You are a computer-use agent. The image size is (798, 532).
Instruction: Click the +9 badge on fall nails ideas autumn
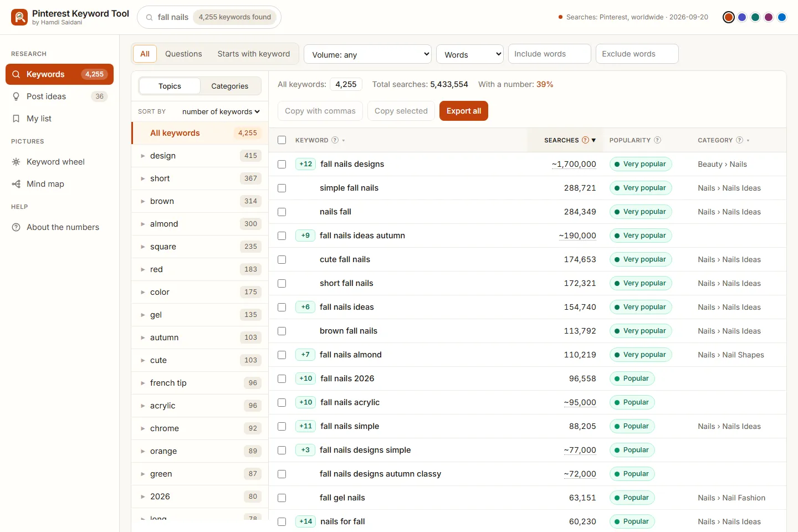[305, 236]
